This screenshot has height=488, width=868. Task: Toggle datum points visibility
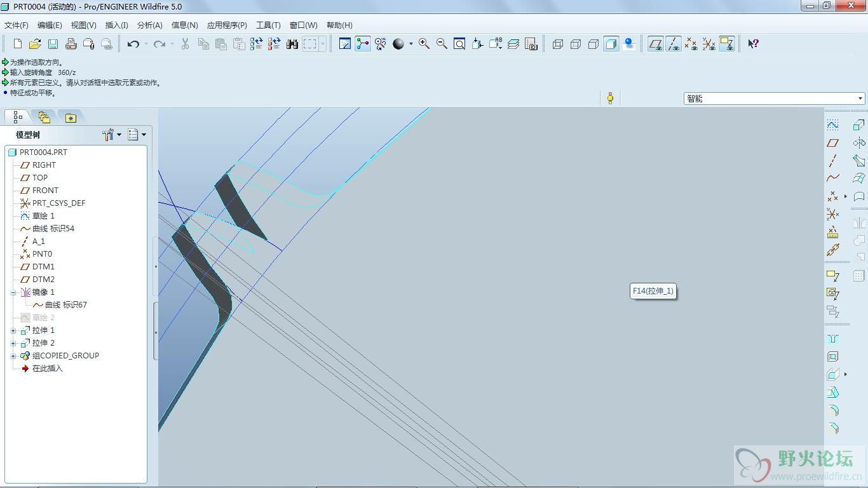point(691,44)
